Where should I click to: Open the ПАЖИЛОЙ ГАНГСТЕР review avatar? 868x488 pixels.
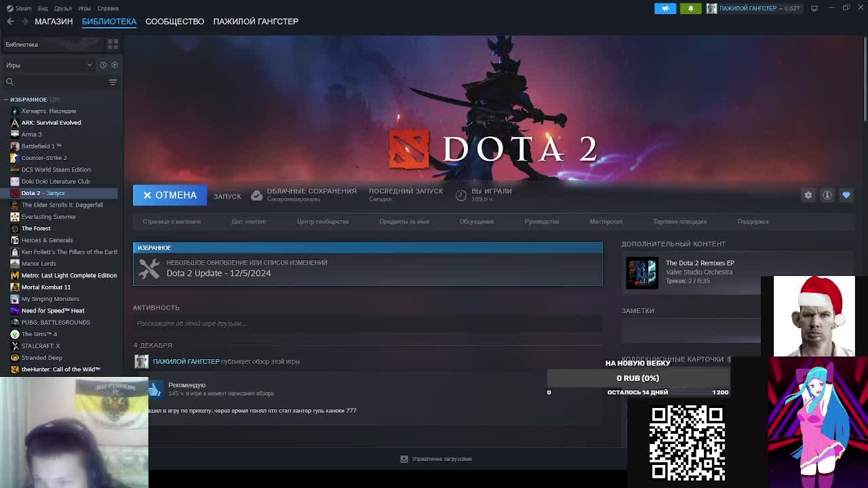pyautogui.click(x=141, y=362)
